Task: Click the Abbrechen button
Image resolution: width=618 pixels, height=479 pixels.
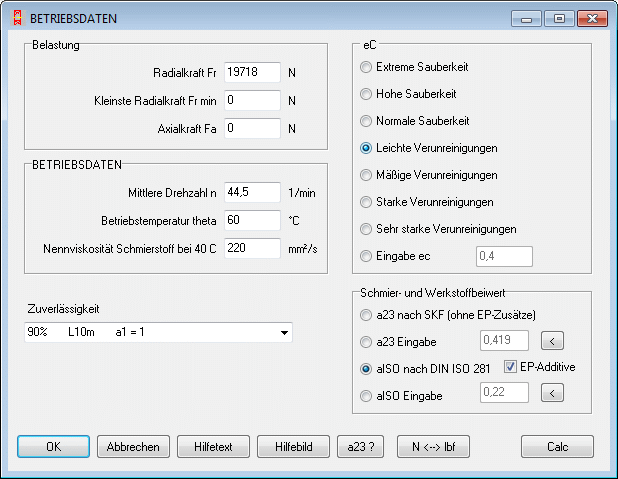Action: pyautogui.click(x=133, y=446)
